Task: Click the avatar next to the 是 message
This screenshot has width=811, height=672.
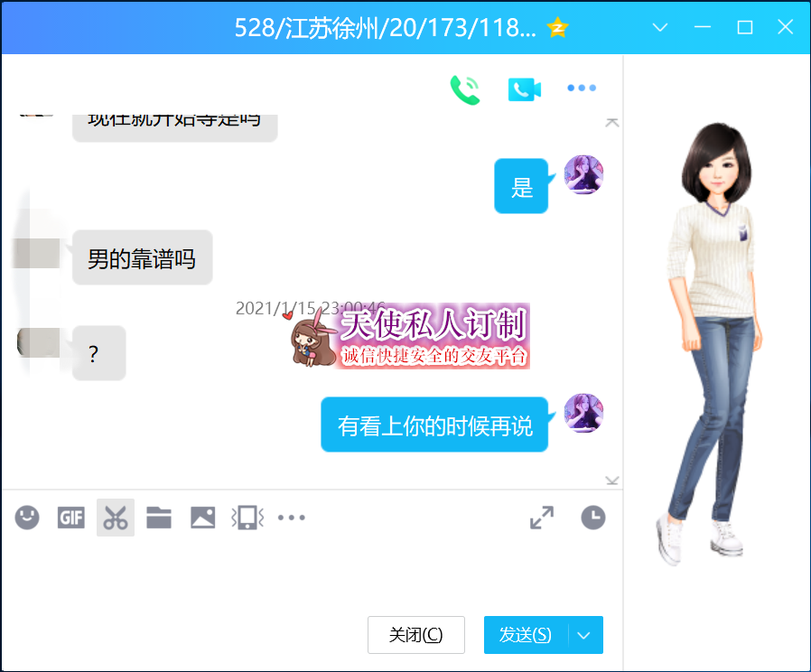Action: point(583,173)
